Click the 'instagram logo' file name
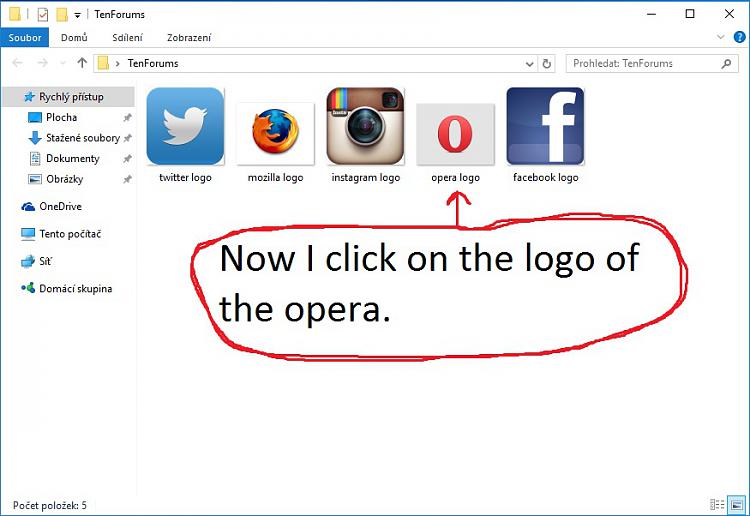This screenshot has height=516, width=750. coord(365,177)
